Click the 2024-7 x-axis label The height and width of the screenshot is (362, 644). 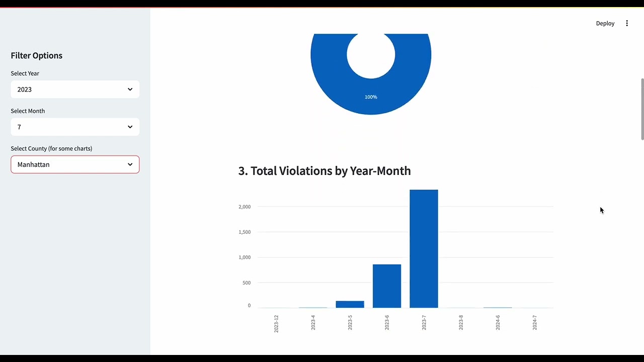535,322
